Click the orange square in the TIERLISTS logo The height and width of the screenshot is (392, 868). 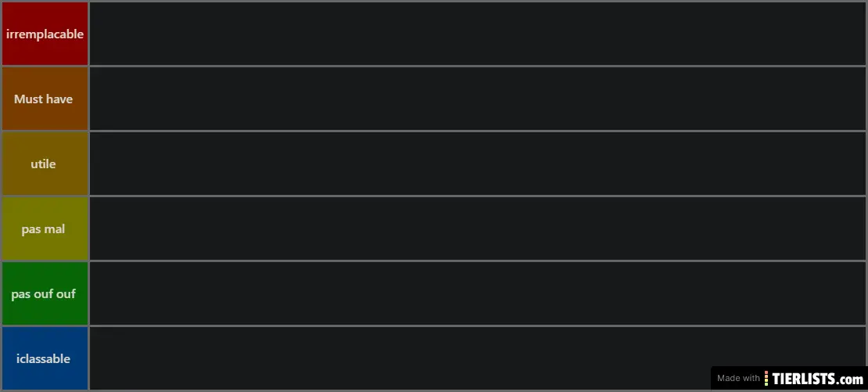point(767,376)
